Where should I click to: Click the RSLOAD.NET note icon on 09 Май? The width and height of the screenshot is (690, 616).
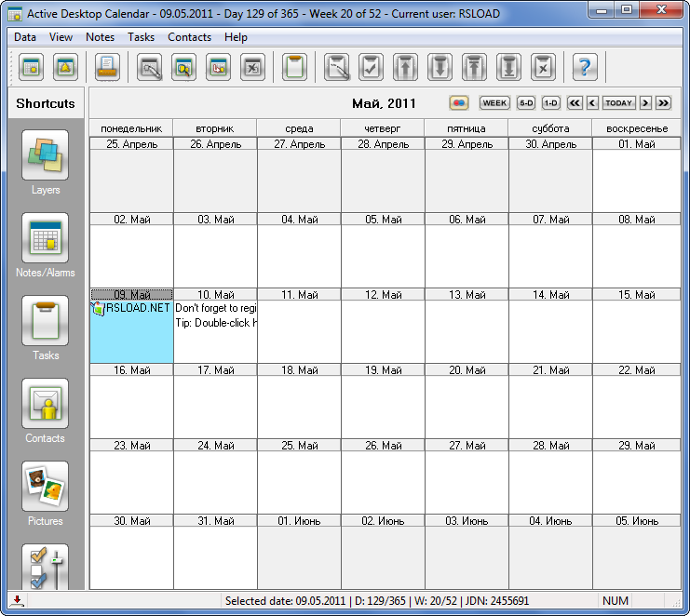click(x=98, y=308)
